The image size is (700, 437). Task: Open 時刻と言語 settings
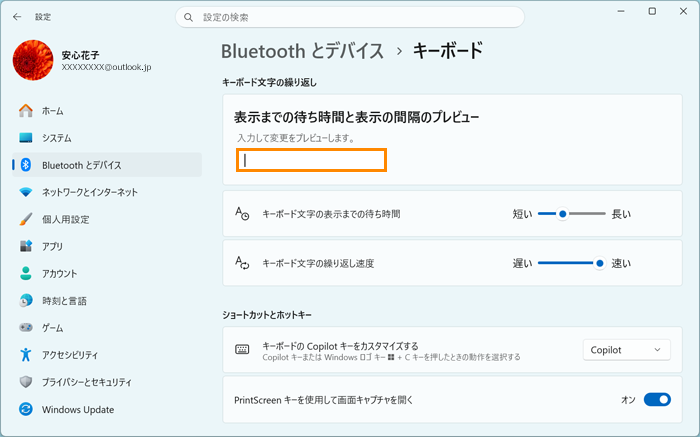pyautogui.click(x=107, y=300)
